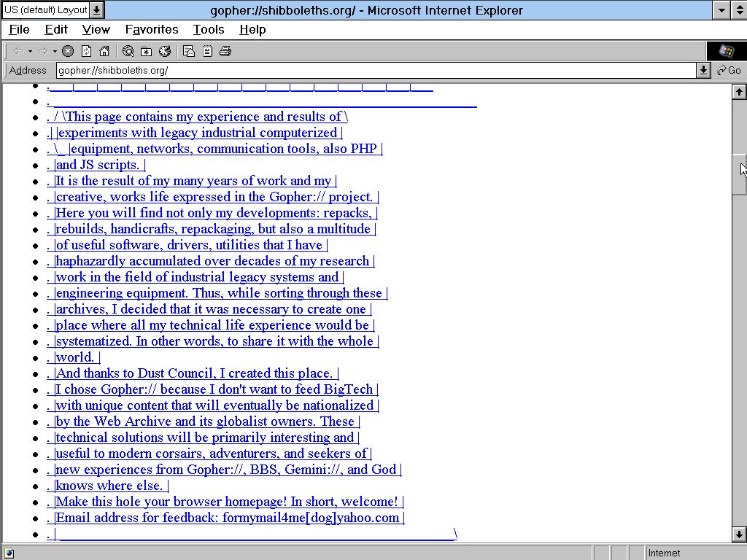This screenshot has height=560, width=747.
Task: Expand the Back button history arrow
Action: (30, 51)
